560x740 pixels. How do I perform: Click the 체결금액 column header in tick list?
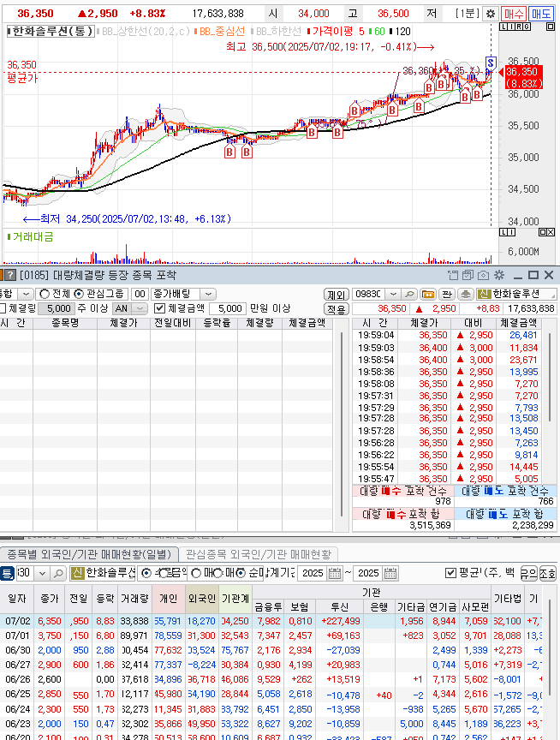(x=518, y=323)
